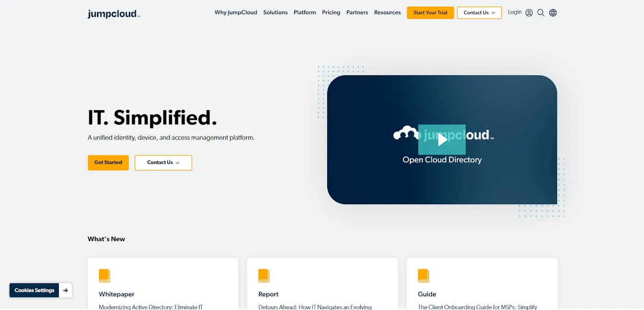Screen dimensions: 644x310
Task: Open the Solutions menu
Action: (x=276, y=12)
